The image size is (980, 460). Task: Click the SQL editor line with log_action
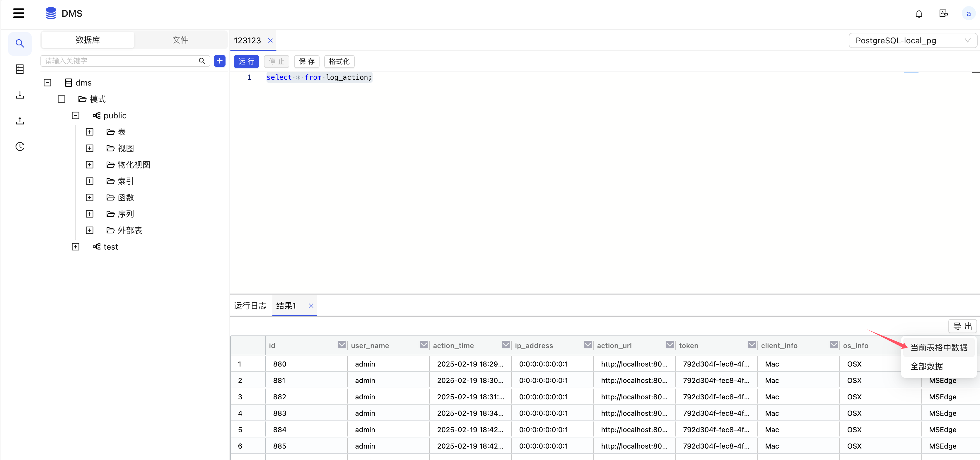(319, 77)
